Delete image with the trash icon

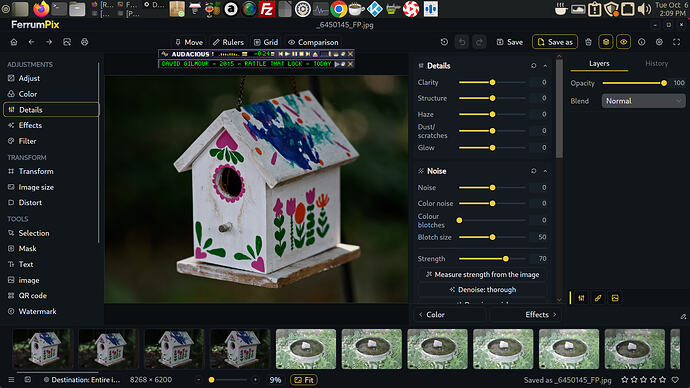[588, 42]
